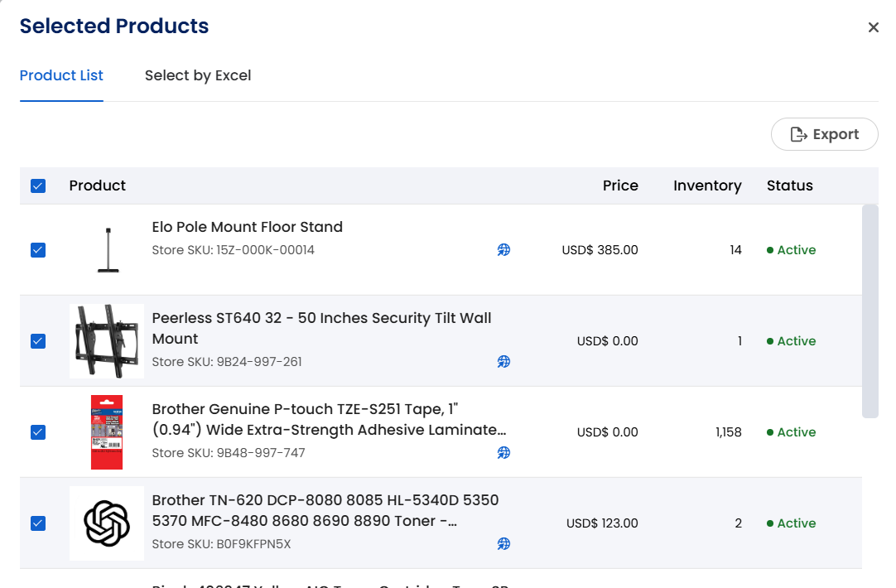Close the Selected Products dialog
The height and width of the screenshot is (588, 896).
click(873, 27)
